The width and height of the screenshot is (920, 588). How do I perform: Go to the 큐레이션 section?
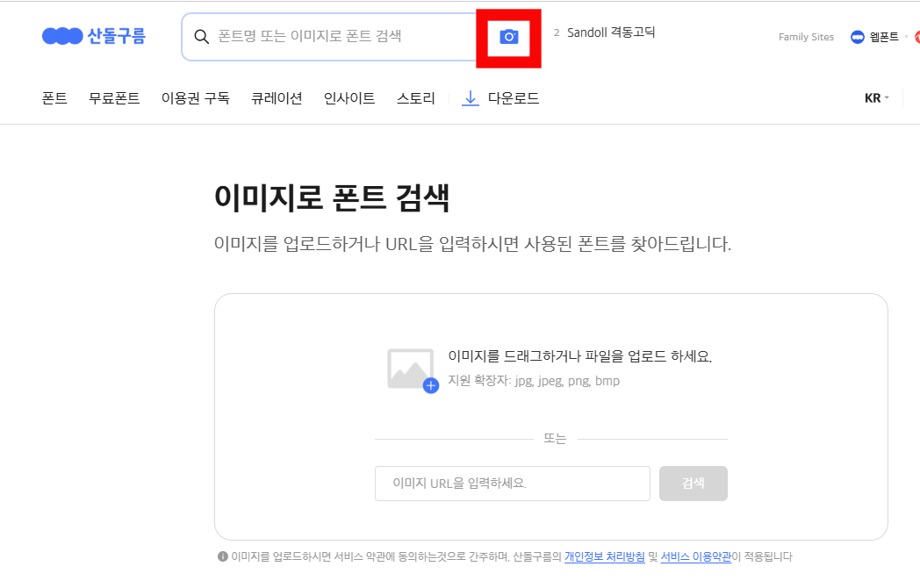pos(276,98)
